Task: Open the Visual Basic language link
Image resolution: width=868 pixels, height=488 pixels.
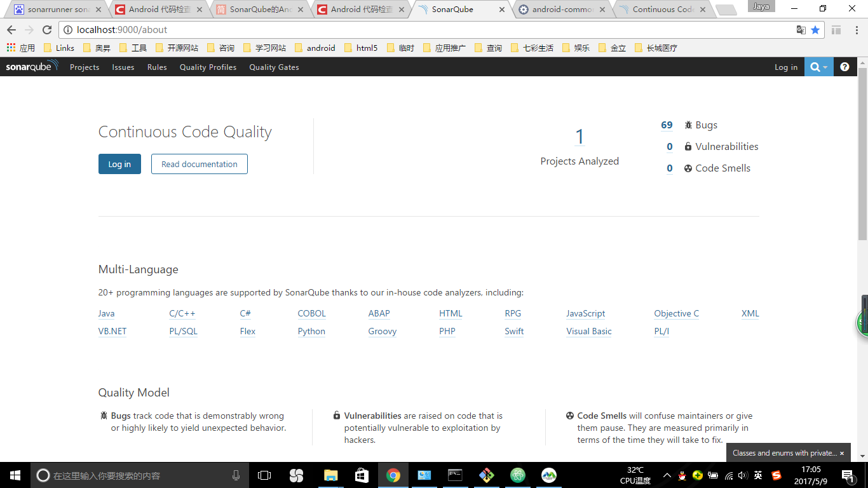Action: [x=589, y=331]
